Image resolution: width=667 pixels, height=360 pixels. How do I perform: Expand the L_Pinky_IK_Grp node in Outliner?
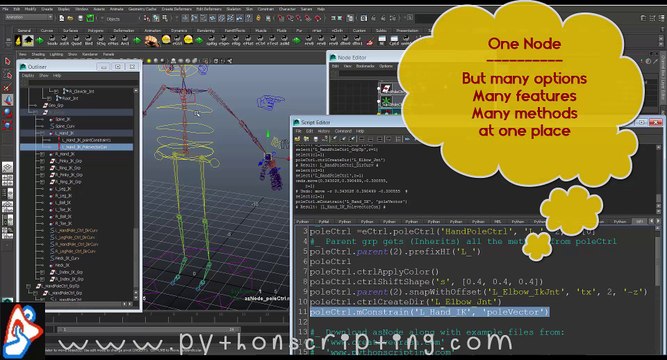point(42,161)
